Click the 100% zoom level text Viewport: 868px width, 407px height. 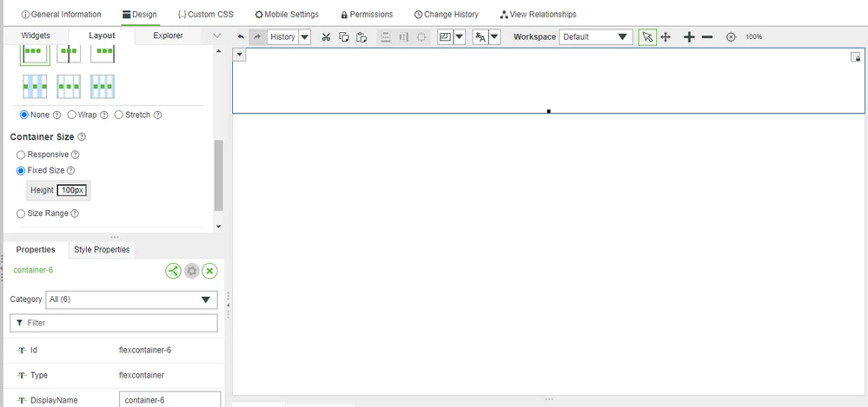pyautogui.click(x=754, y=37)
